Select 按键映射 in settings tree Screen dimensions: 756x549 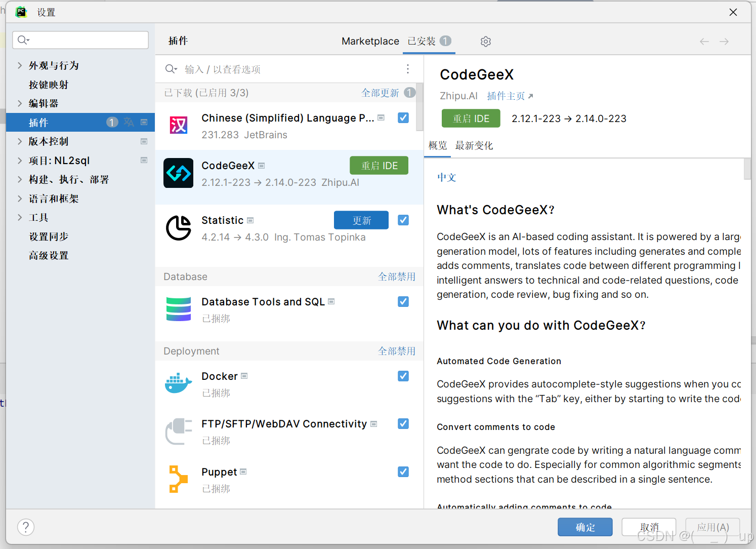[49, 85]
